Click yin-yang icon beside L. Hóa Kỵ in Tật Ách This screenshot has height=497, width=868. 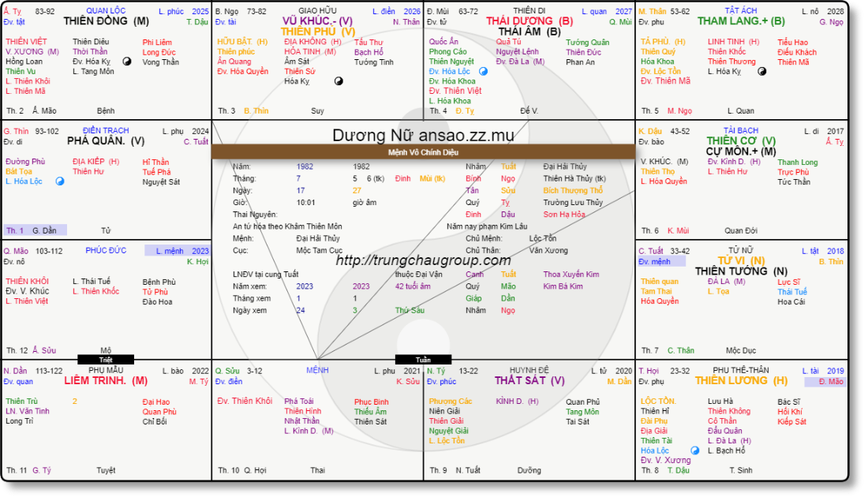762,72
